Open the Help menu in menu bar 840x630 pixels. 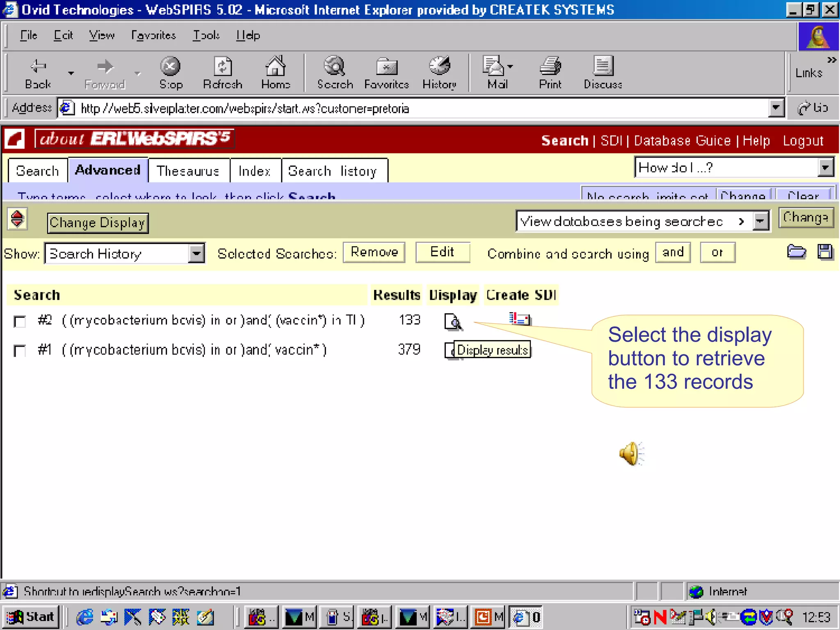click(x=248, y=35)
